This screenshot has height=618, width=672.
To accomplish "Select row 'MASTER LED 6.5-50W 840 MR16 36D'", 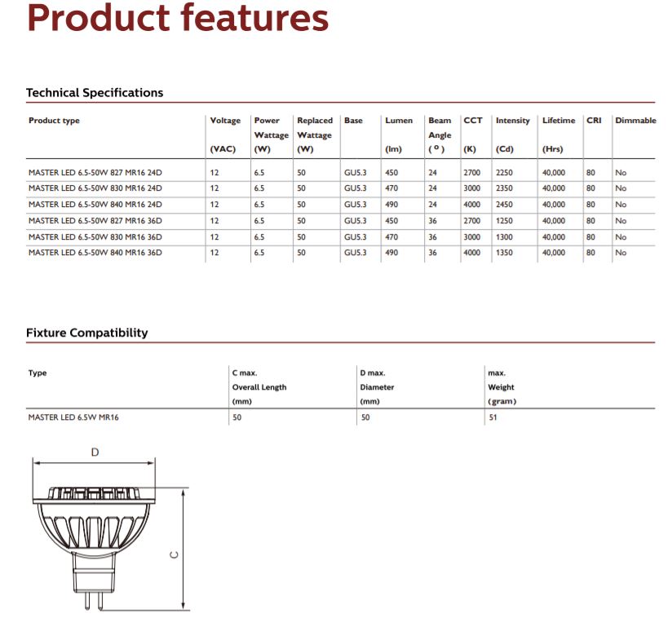I will [x=341, y=253].
